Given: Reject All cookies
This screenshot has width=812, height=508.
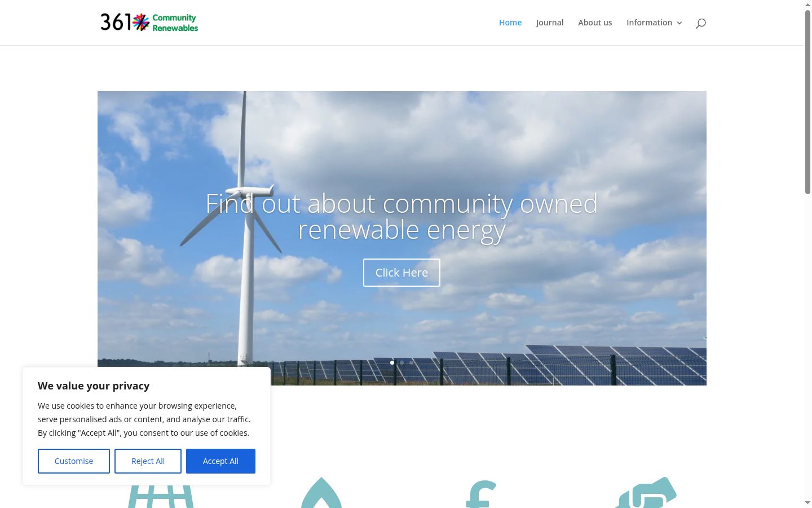Looking at the screenshot, I should 148,461.
